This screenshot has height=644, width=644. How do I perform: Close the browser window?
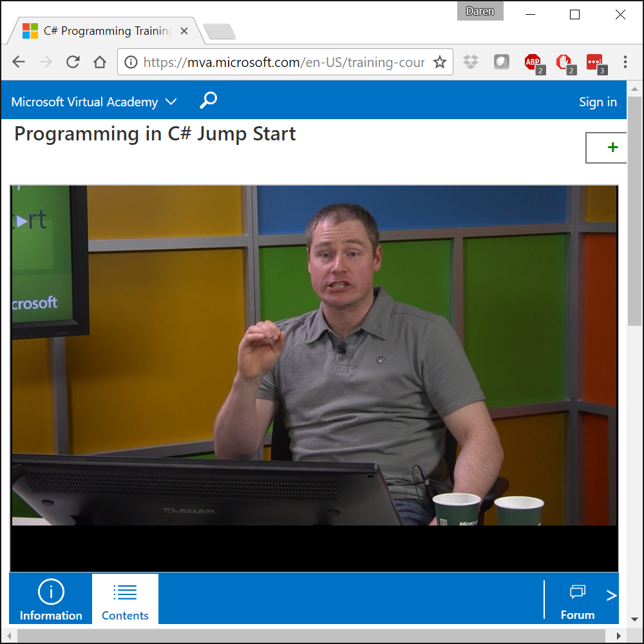(620, 14)
